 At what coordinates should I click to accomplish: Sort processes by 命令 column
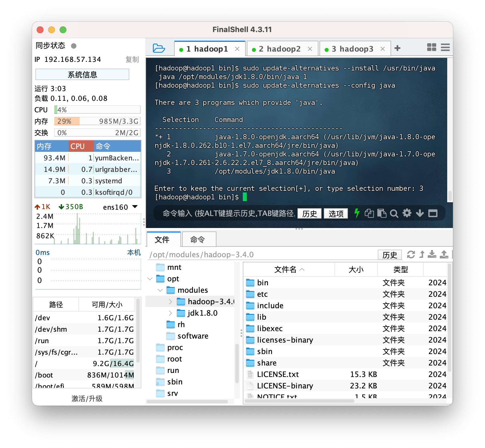click(117, 146)
